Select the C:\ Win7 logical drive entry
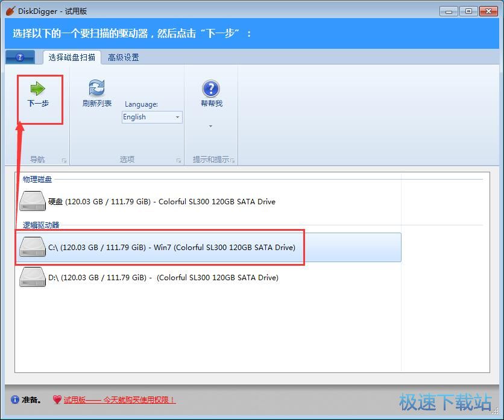 coord(172,247)
